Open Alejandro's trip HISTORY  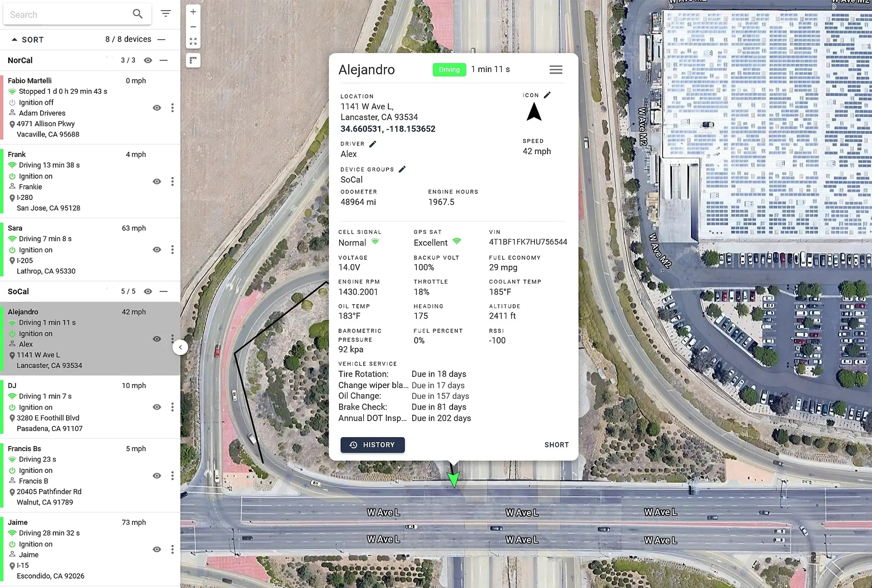point(372,445)
